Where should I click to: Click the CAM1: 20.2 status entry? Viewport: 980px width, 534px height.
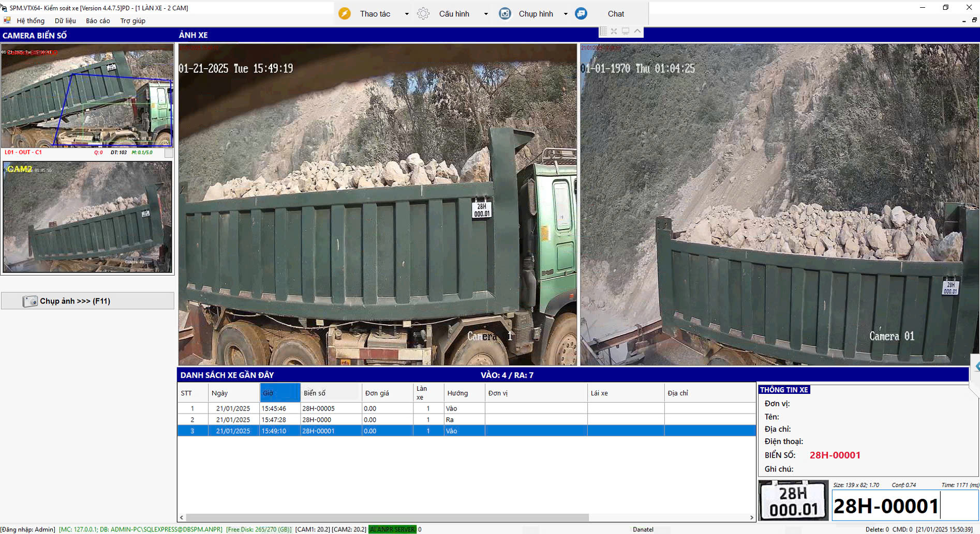313,529
